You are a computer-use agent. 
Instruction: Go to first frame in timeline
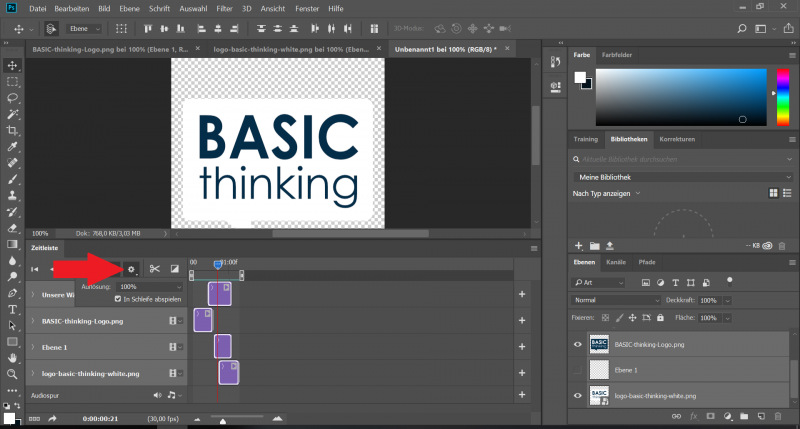click(35, 269)
